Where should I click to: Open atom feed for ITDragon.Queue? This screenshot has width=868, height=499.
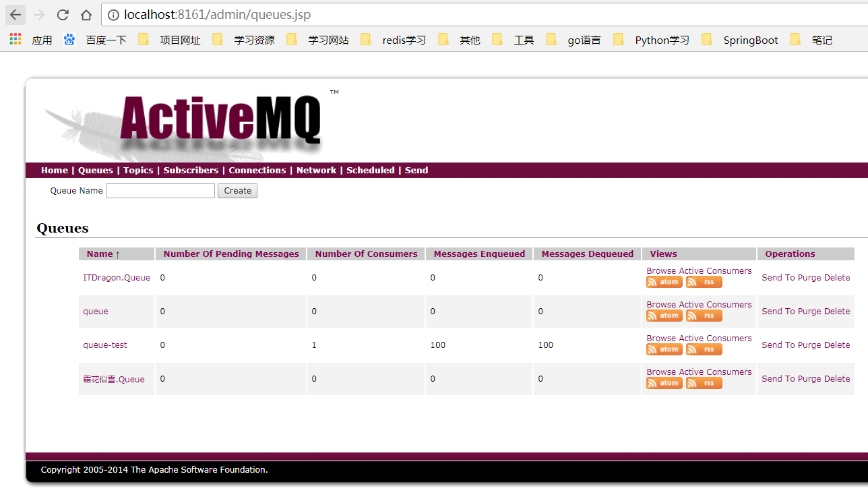[x=664, y=282]
